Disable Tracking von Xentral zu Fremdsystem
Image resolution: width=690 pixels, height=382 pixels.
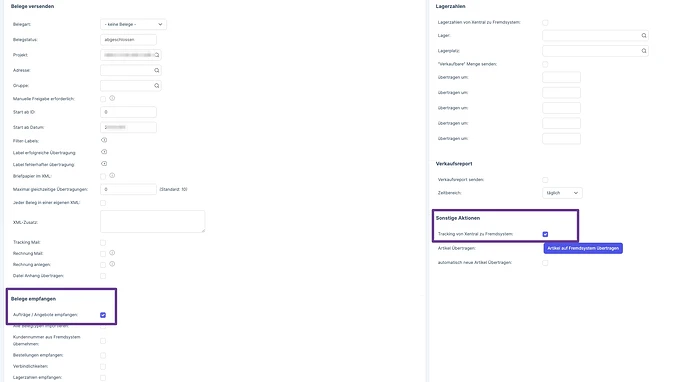click(545, 234)
